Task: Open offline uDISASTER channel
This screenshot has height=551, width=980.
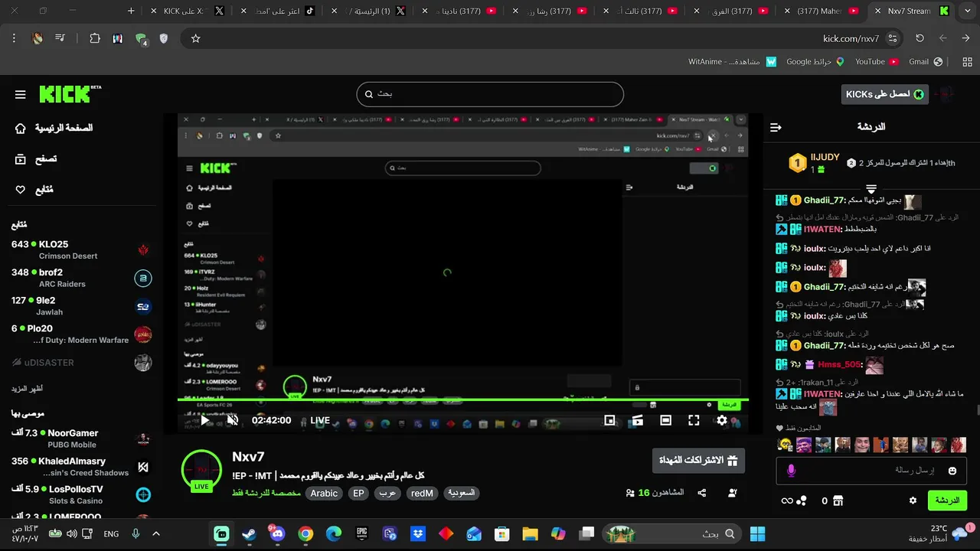Action: [x=81, y=363]
